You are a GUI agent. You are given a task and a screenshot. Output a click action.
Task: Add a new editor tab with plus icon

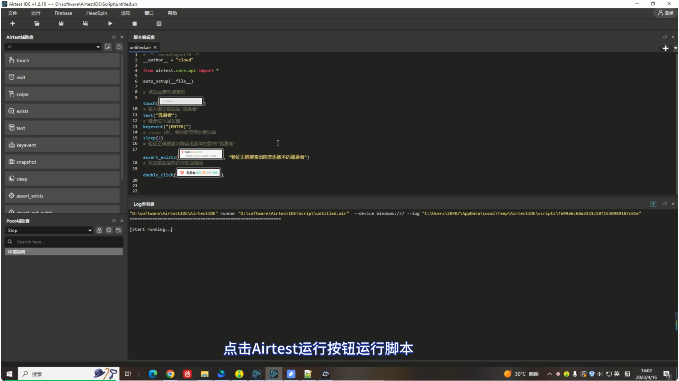(x=666, y=48)
